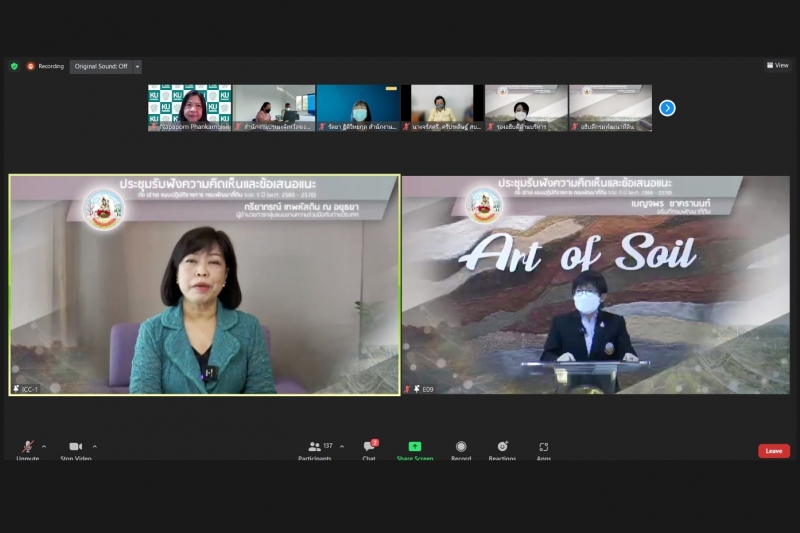
Task: Click the green encryption shield icon
Action: coord(14,66)
